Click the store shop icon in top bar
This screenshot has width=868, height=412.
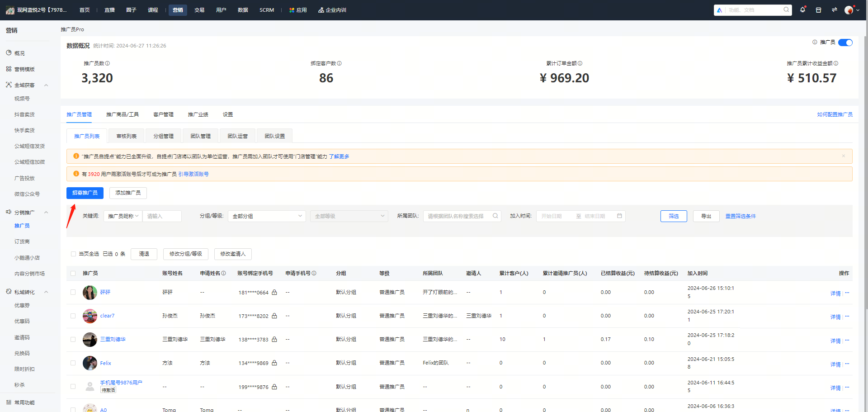(818, 10)
